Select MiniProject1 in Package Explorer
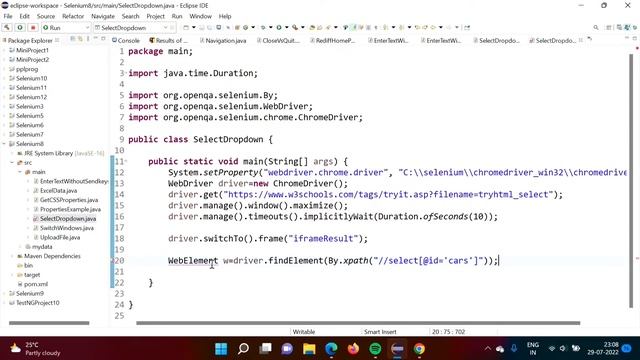Screen dimensions: 640x360 click(32, 50)
